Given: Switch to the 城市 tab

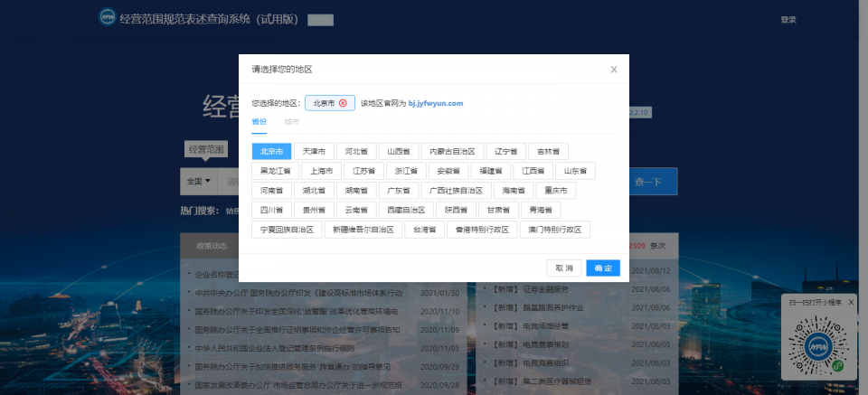Looking at the screenshot, I should (291, 120).
